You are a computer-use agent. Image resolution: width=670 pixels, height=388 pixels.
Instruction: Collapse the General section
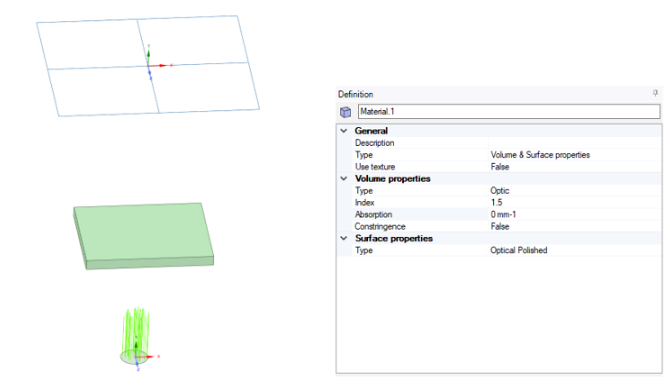pos(344,131)
